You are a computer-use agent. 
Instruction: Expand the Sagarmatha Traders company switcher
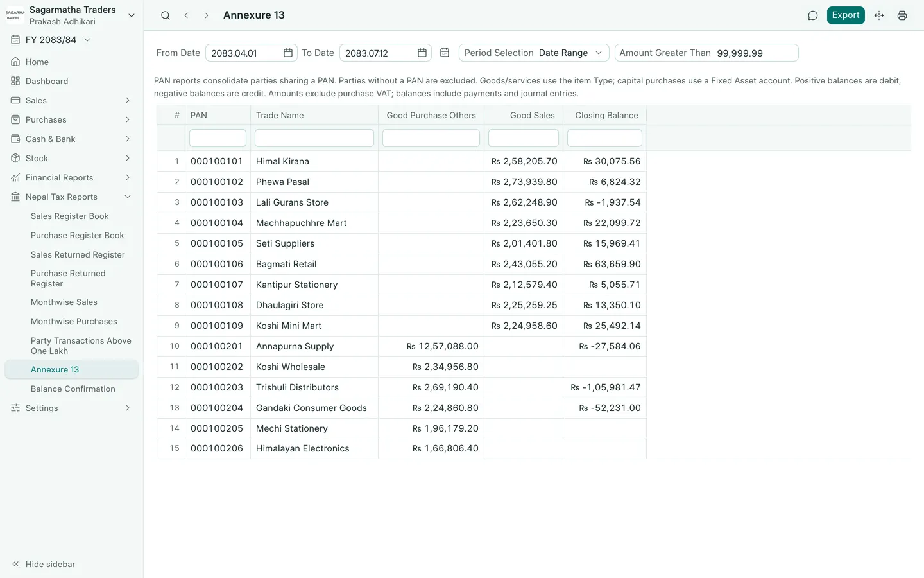tap(71, 15)
